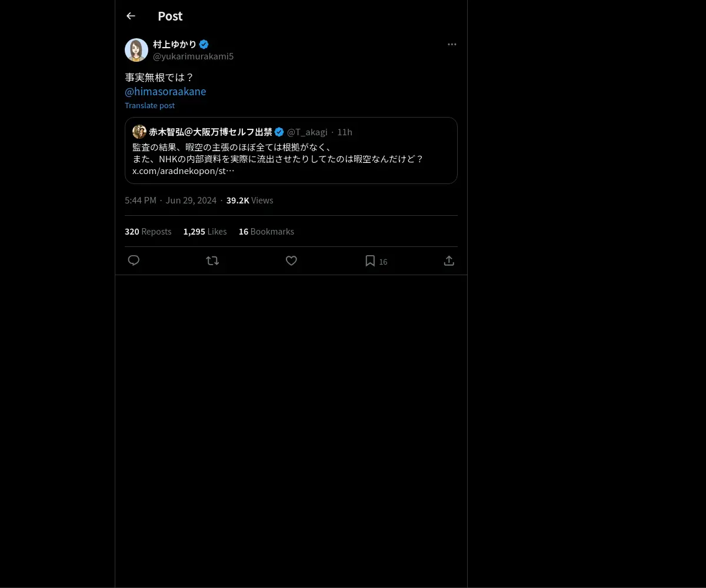Click the @T_akagi handle in quote
Screen dimensions: 706x588
pos(307,132)
